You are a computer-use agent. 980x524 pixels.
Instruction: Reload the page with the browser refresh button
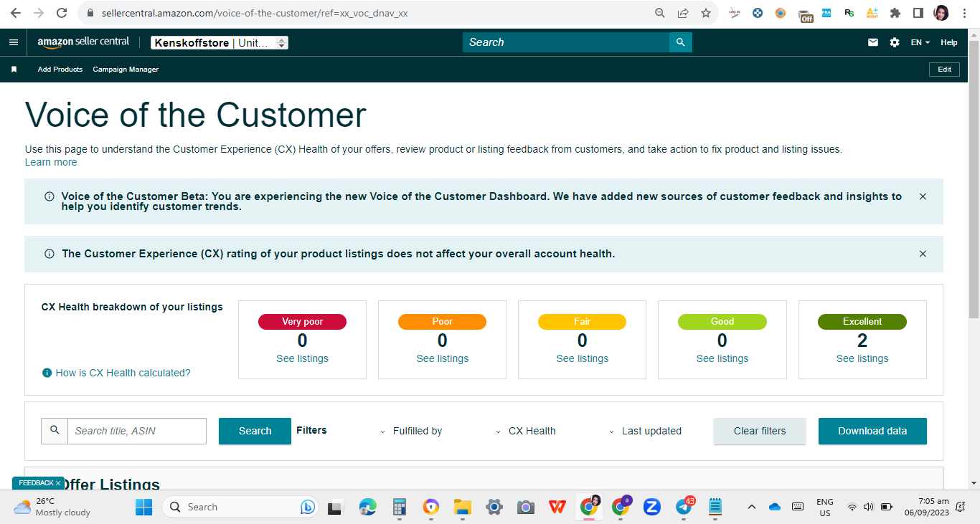[62, 13]
